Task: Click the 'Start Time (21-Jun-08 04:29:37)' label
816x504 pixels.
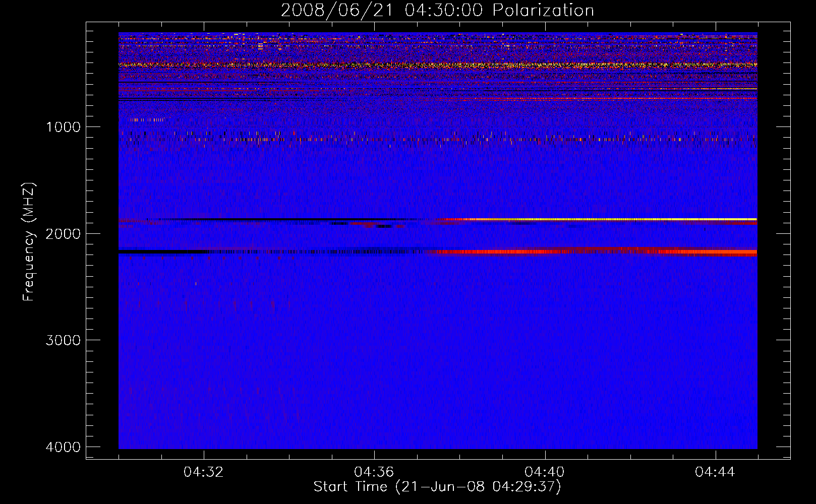Action: (x=437, y=487)
